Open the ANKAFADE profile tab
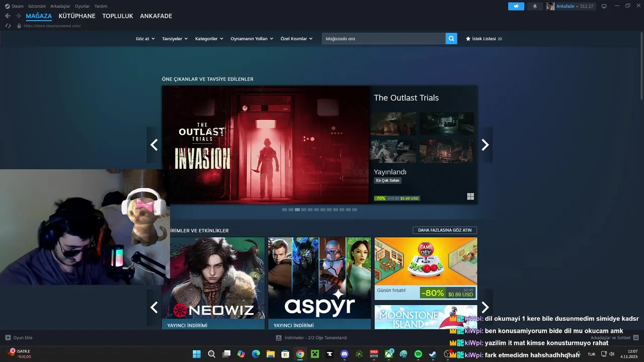This screenshot has height=362, width=644. pos(156,16)
